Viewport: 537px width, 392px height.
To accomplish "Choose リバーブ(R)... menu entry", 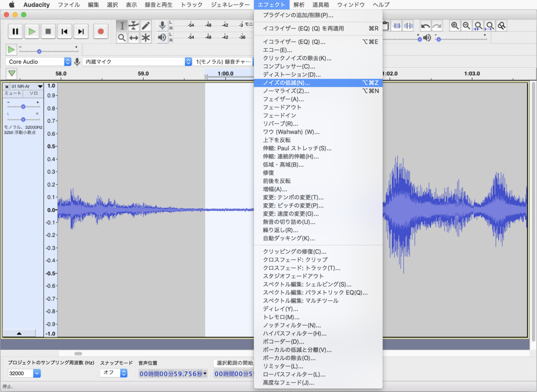I will pyautogui.click(x=318, y=124).
